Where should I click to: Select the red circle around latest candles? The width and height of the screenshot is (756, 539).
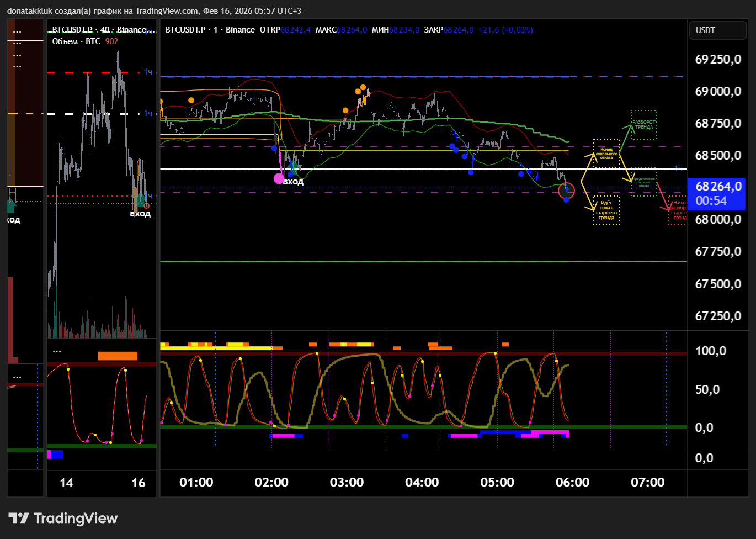pyautogui.click(x=567, y=191)
